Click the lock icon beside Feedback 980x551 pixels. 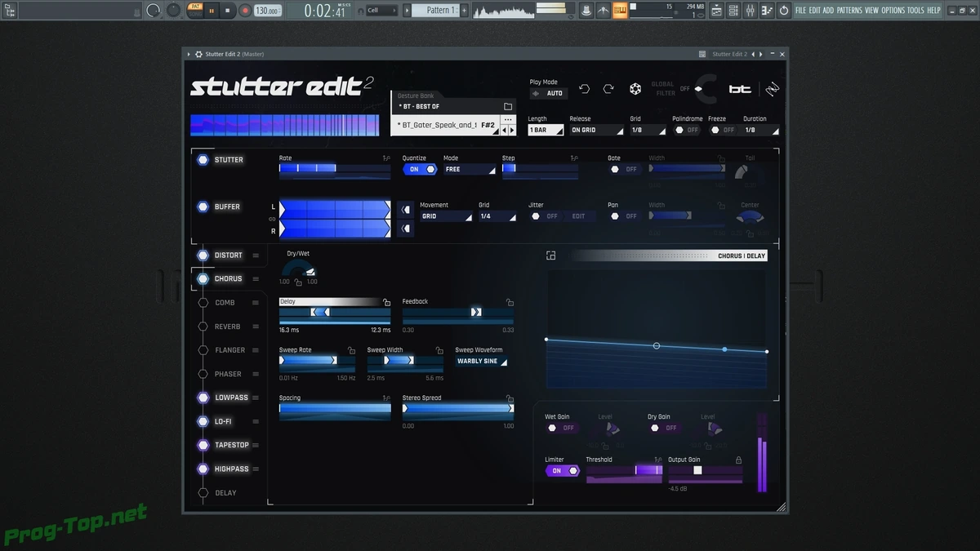510,302
